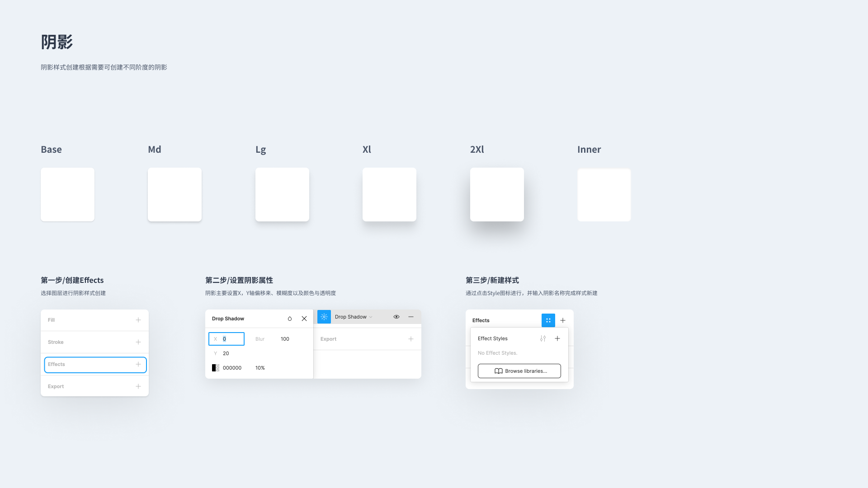Image resolution: width=868 pixels, height=488 pixels.
Task: Click the Add Export plus icon
Action: pos(138,386)
